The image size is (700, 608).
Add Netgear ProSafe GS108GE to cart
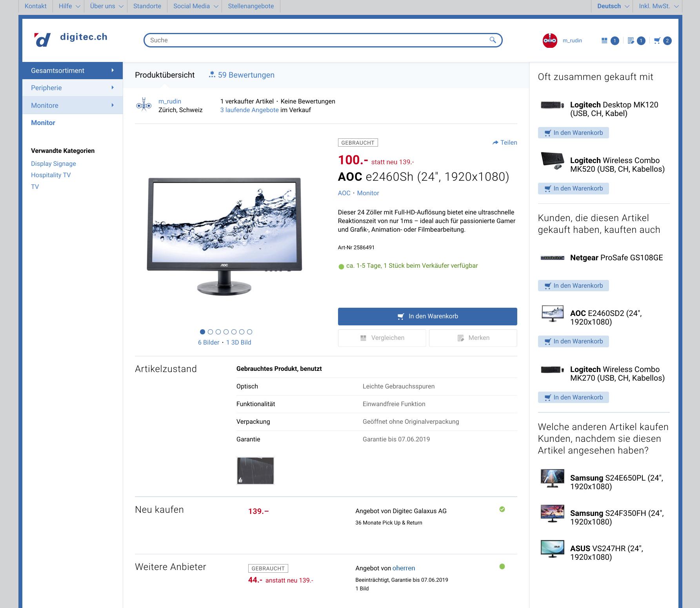click(573, 285)
